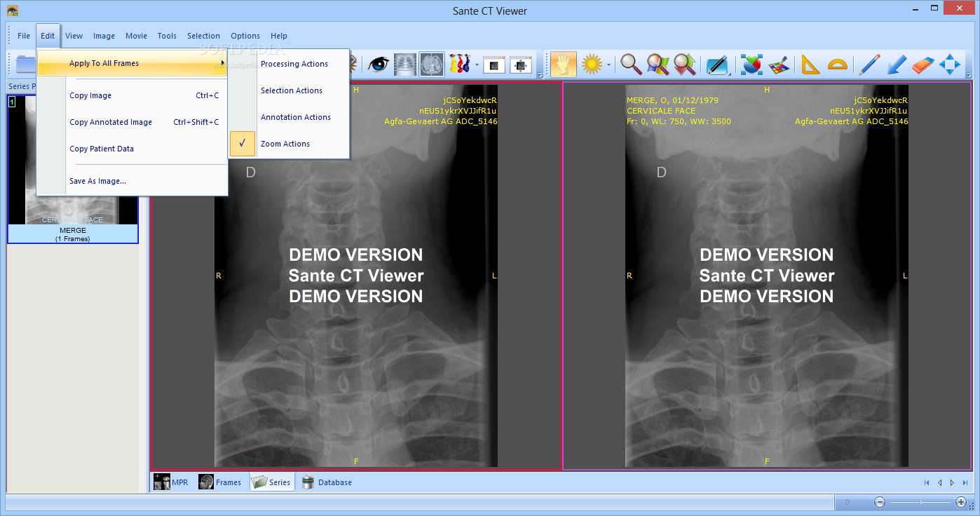980x516 pixels.
Task: Open the Image menu
Action: [104, 36]
